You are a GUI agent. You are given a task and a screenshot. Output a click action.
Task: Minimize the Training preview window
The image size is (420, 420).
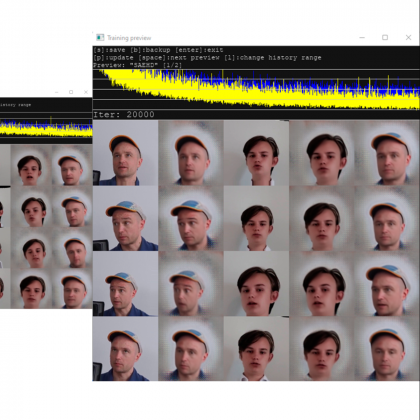click(x=362, y=38)
